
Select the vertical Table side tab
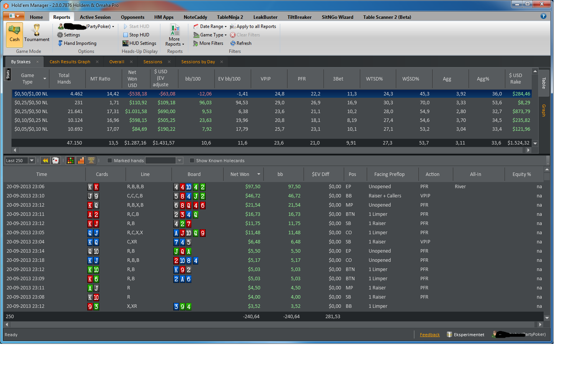click(544, 83)
